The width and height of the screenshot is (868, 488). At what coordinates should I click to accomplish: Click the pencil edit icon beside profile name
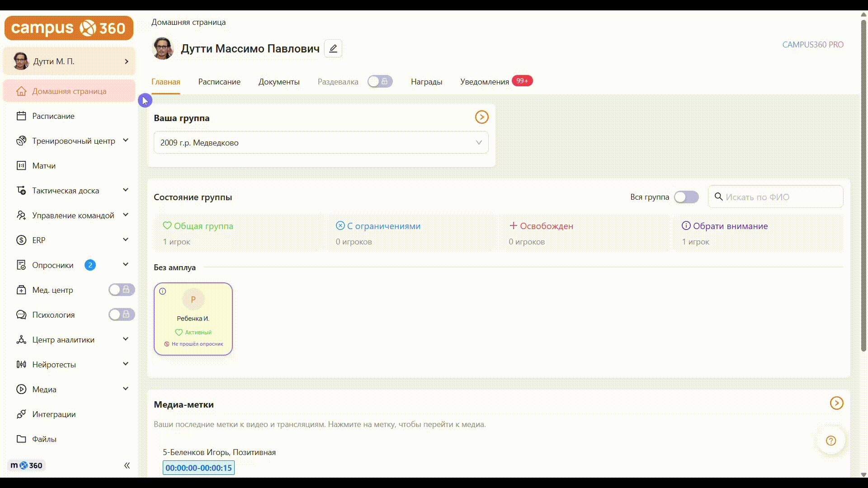(333, 48)
